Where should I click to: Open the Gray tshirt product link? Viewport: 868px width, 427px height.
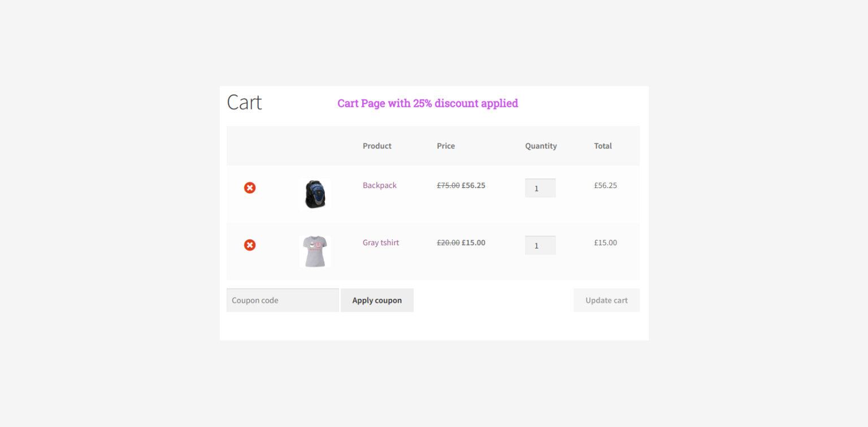381,242
